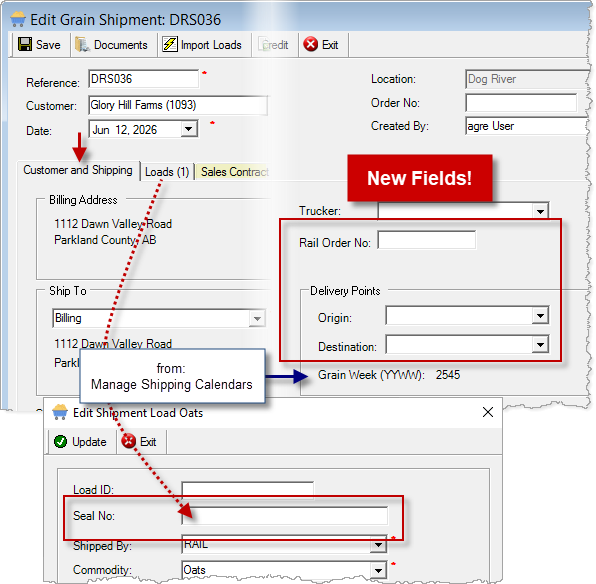Click the Customer field with Glory Hill Farms

(x=178, y=105)
